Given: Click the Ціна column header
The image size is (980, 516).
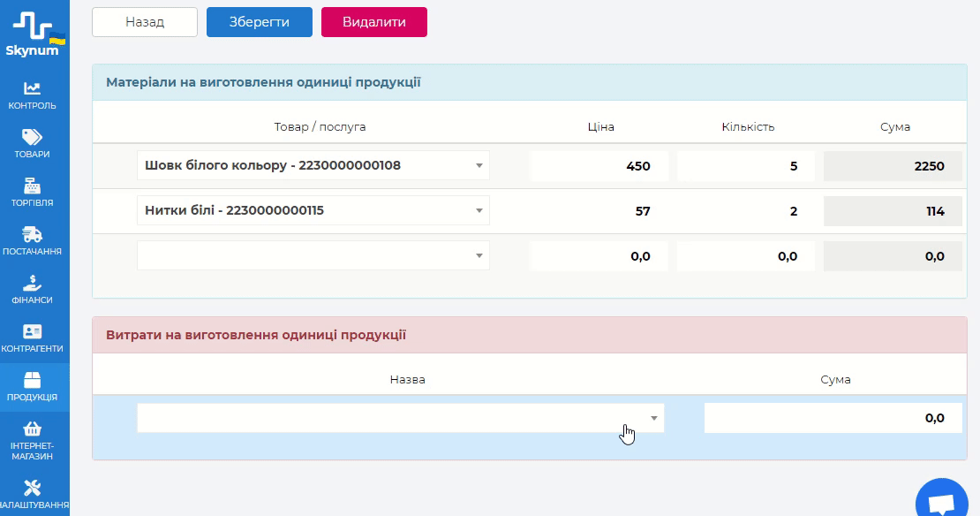Looking at the screenshot, I should click(x=600, y=127).
